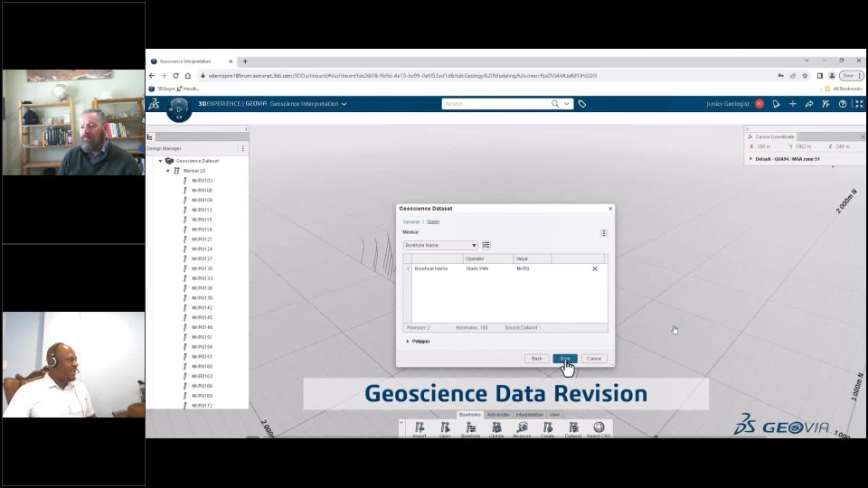Viewport: 868px width, 488px height.
Task: Open the Menkar options kebab menu in dialog
Action: 604,233
